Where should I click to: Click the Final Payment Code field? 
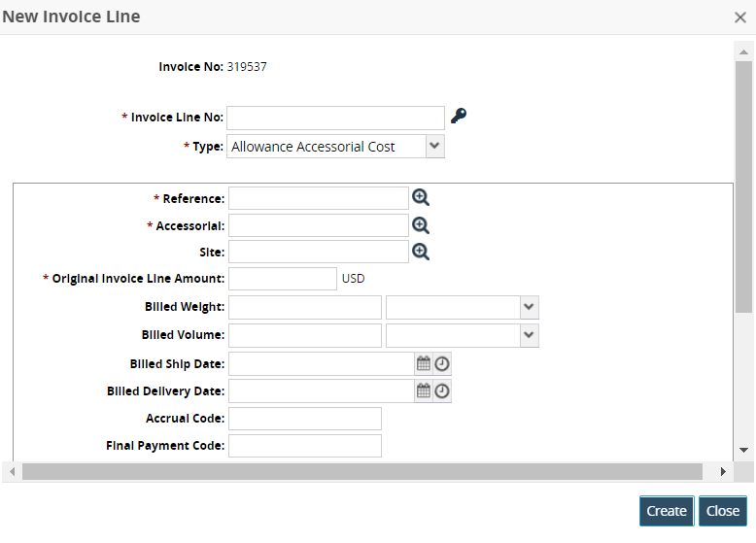(304, 446)
